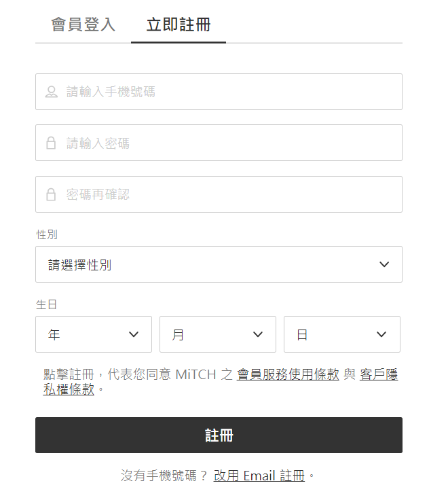Click the 改用 Email 註冊 link

pyautogui.click(x=259, y=476)
